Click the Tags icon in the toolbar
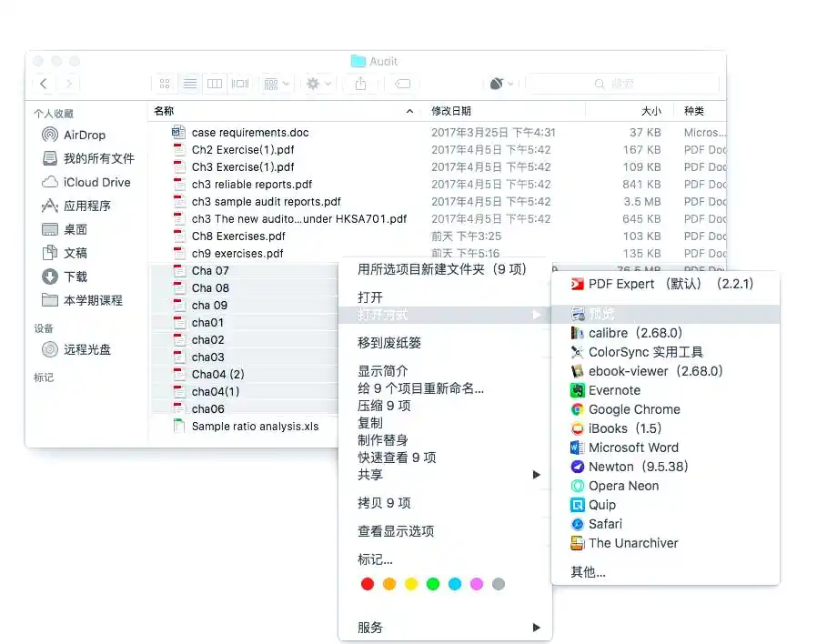 (x=401, y=84)
